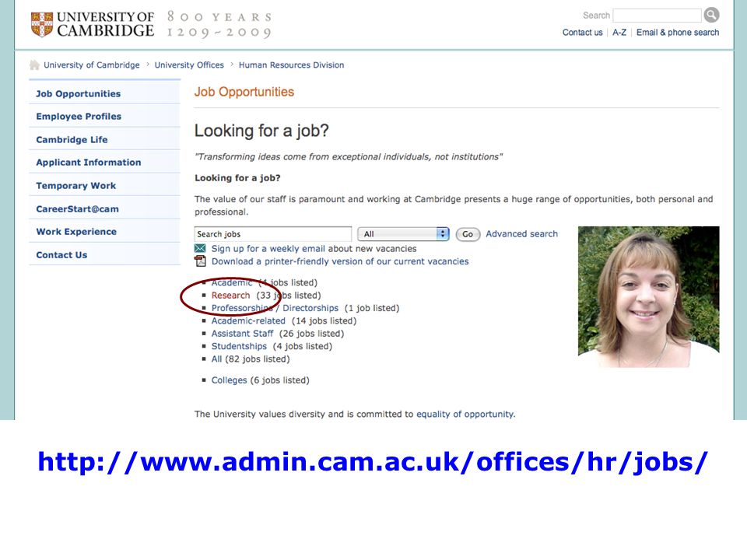Click Email & phone search link

(x=678, y=33)
